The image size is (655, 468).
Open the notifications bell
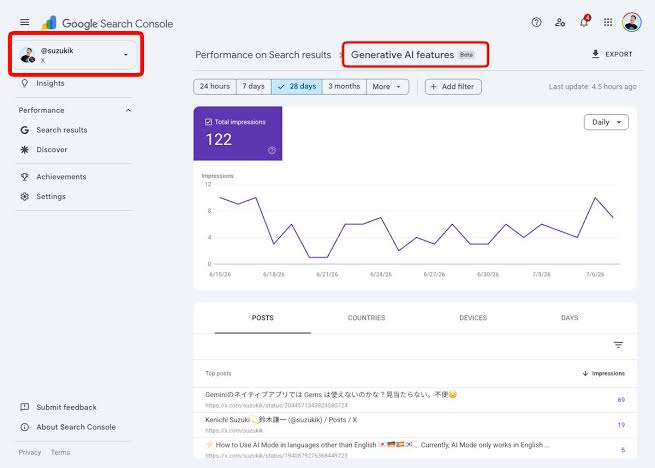pyautogui.click(x=584, y=22)
